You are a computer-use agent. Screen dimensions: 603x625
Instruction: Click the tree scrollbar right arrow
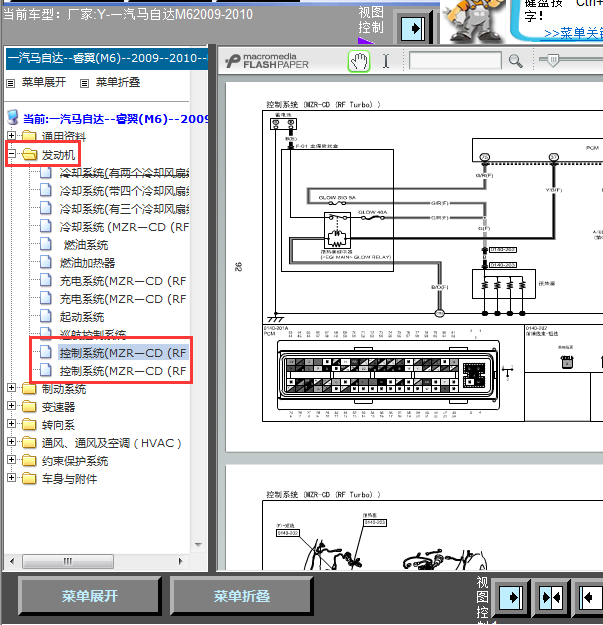pyautogui.click(x=181, y=561)
